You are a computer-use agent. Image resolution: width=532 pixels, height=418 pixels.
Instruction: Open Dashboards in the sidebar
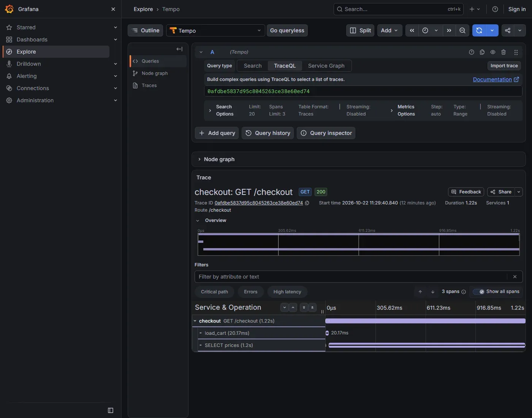click(32, 40)
